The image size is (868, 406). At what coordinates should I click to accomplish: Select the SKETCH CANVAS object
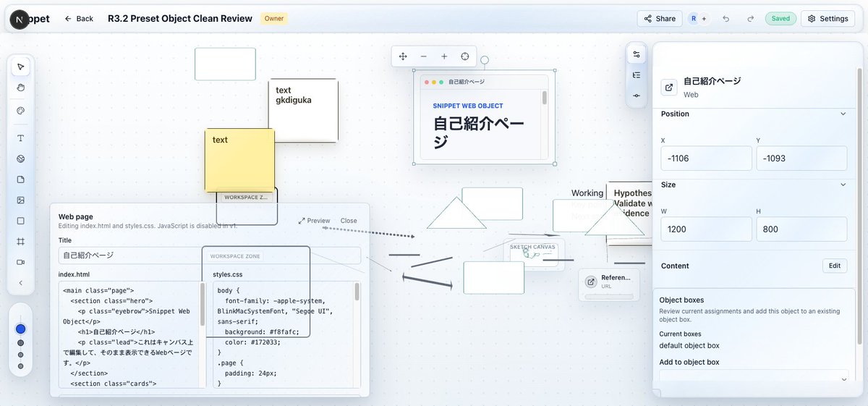[534, 255]
